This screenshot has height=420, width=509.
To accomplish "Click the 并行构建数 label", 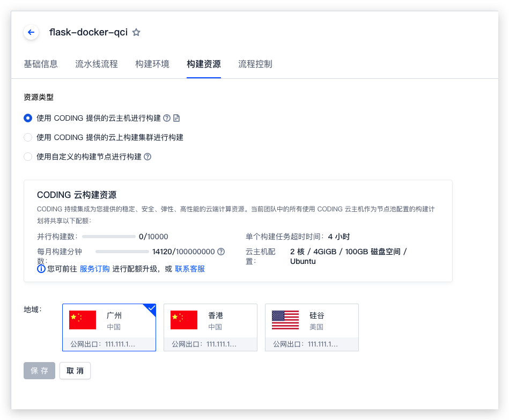I will [57, 237].
